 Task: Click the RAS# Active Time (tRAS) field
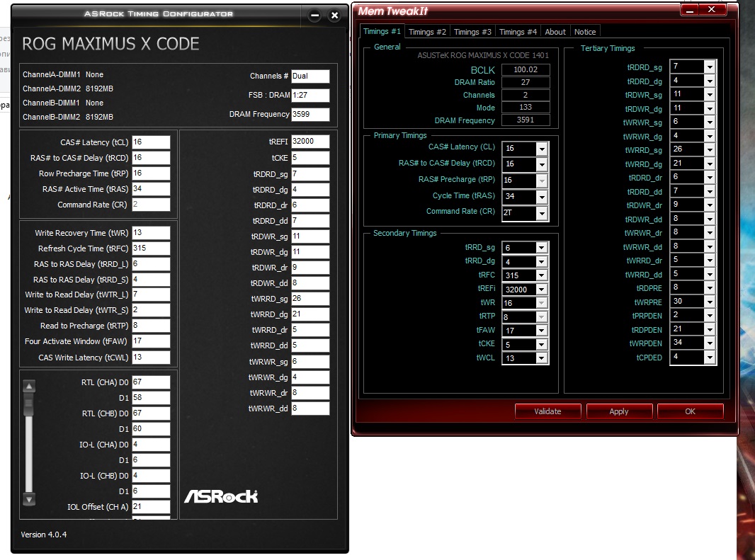pos(151,189)
